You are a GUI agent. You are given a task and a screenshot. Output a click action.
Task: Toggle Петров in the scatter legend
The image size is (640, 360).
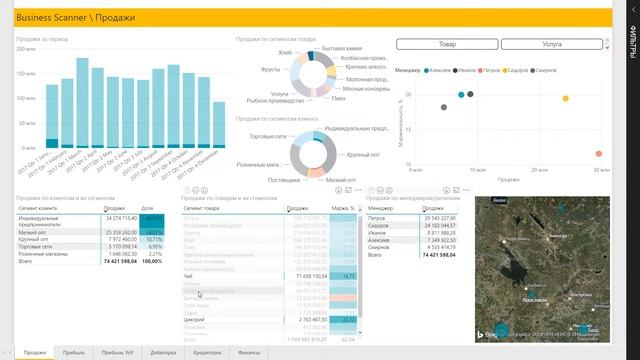489,70
